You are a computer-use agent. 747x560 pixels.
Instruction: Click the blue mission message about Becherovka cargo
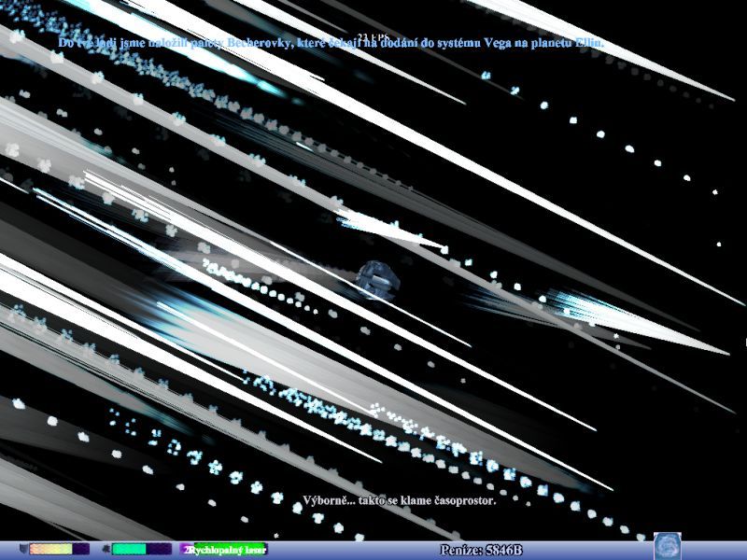pos(331,43)
